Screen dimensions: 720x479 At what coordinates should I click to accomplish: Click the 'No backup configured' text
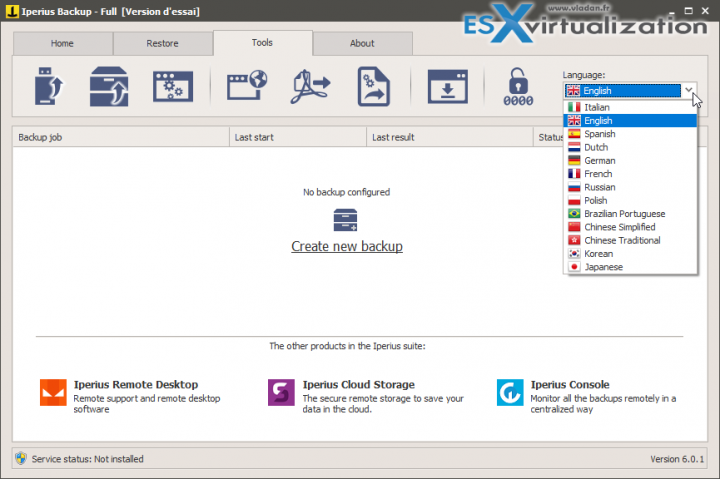(x=346, y=192)
